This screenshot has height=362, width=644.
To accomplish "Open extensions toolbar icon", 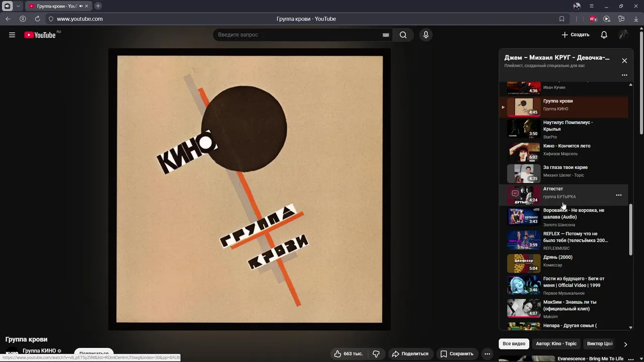I will [621, 19].
